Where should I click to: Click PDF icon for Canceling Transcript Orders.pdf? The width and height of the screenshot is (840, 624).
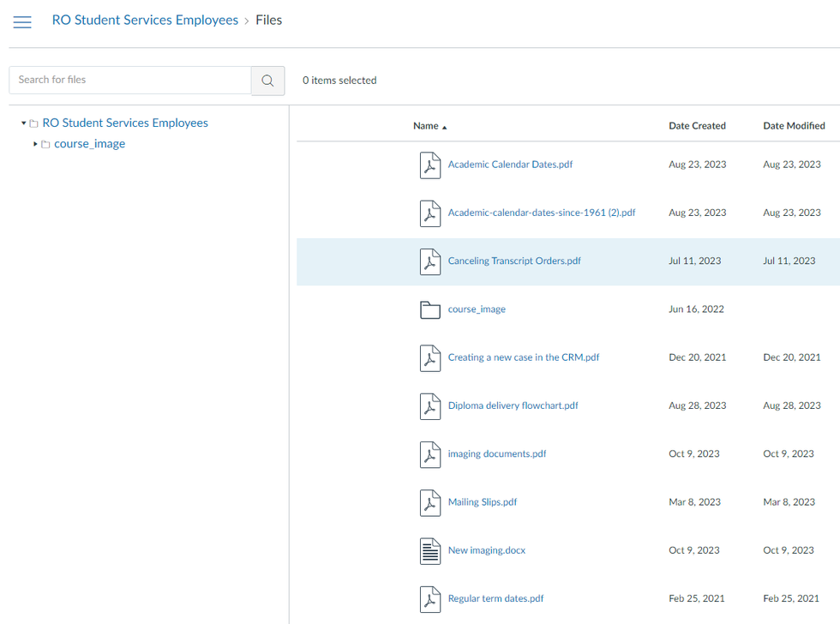[x=430, y=261]
